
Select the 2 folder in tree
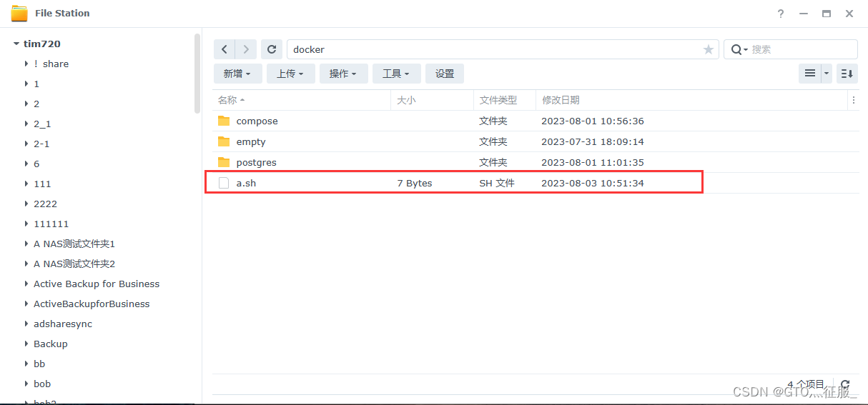pos(36,104)
